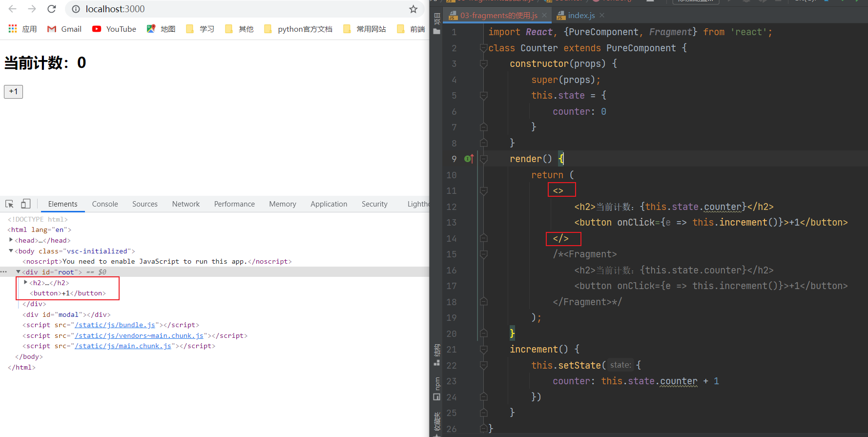
Task: Fold the class Counter block at line 2
Action: coord(484,48)
